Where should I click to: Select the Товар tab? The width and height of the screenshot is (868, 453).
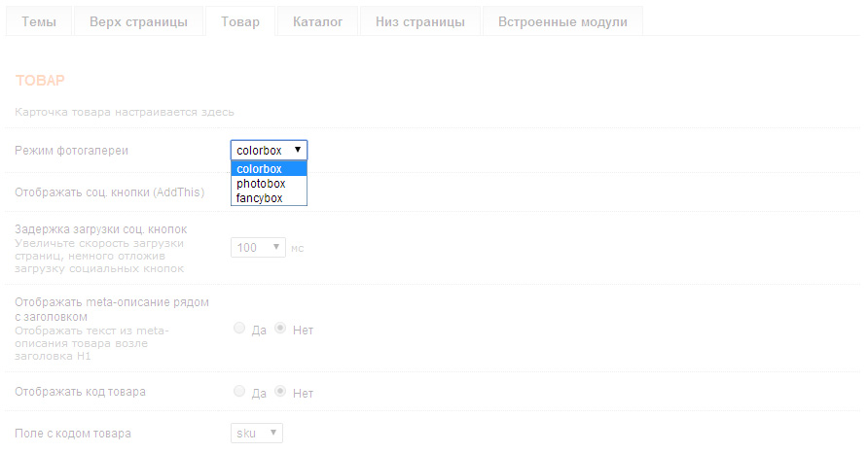240,21
